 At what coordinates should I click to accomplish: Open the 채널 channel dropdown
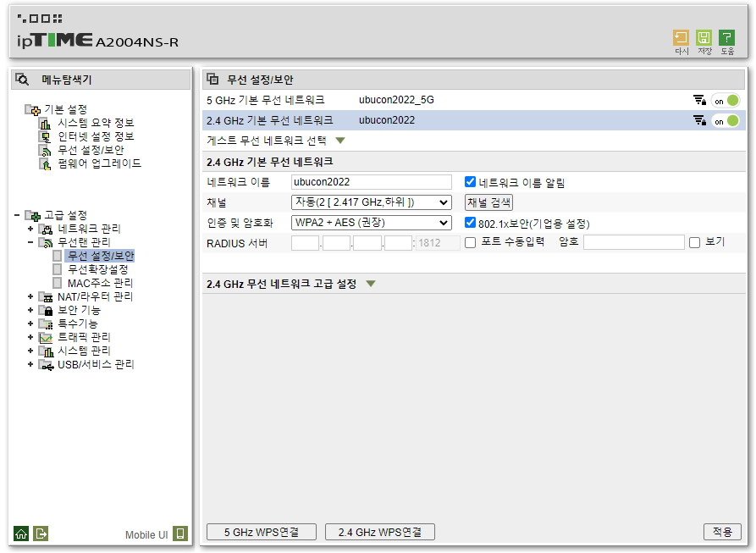(x=371, y=202)
